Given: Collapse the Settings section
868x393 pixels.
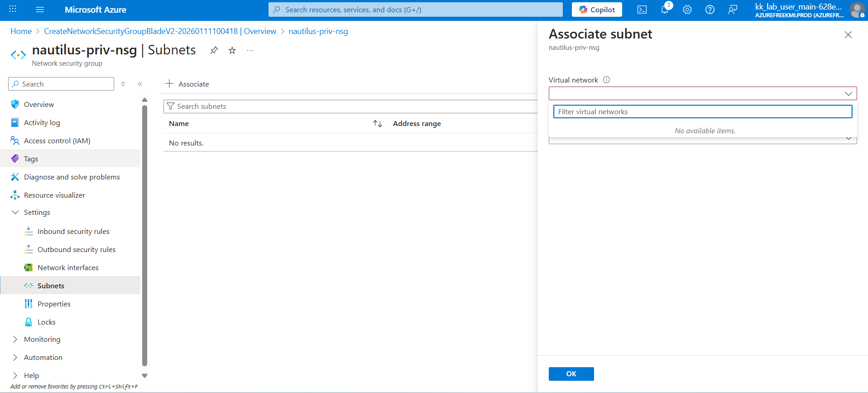Looking at the screenshot, I should click(15, 212).
